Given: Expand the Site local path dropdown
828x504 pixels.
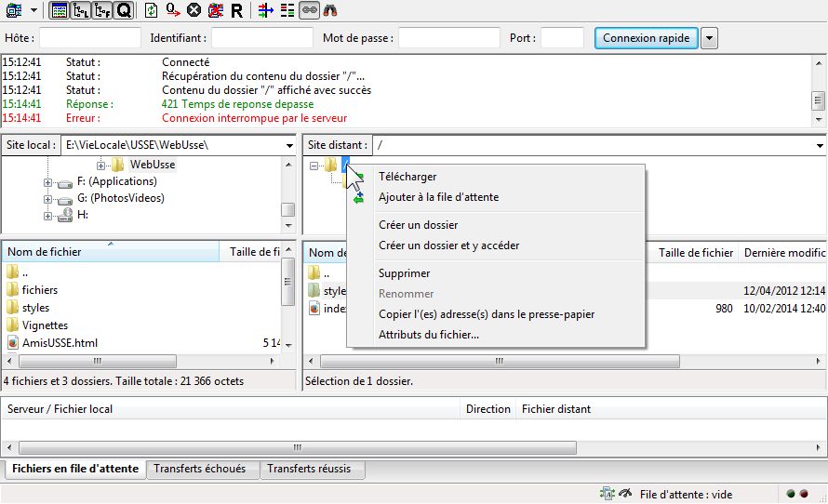Looking at the screenshot, I should pyautogui.click(x=289, y=146).
